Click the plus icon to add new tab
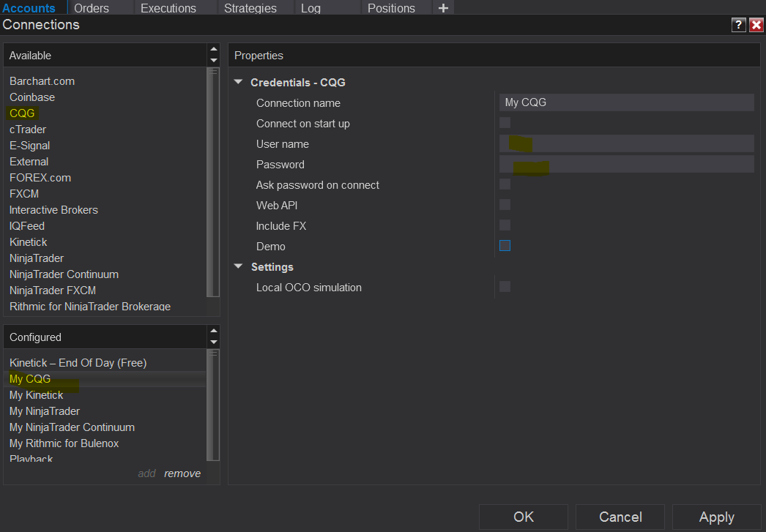 click(x=443, y=8)
